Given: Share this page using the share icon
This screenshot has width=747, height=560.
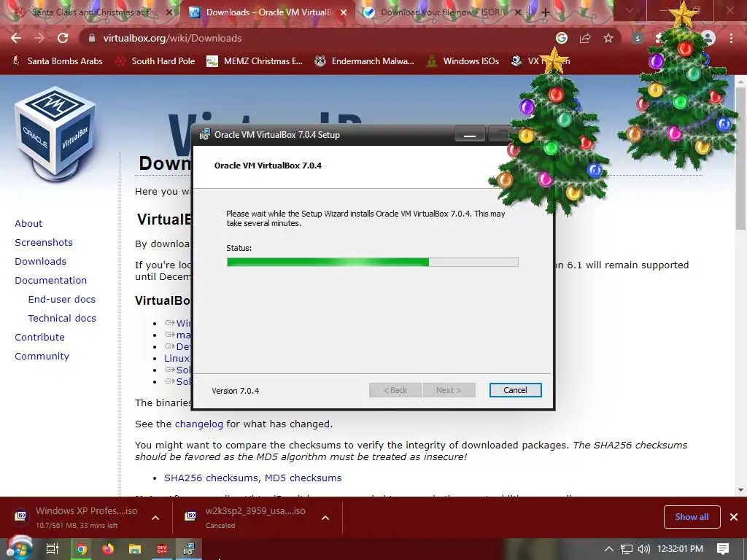Looking at the screenshot, I should point(585,38).
